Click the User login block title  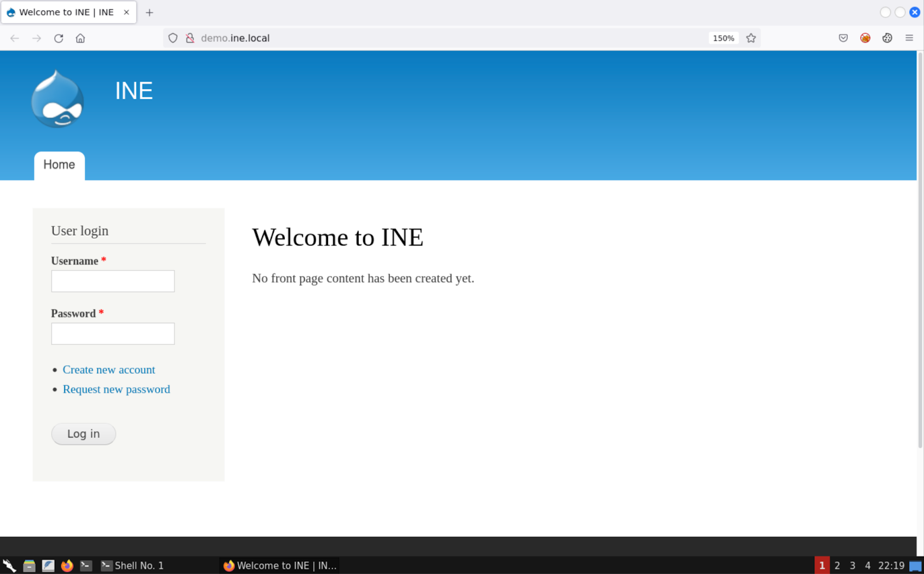pyautogui.click(x=80, y=230)
